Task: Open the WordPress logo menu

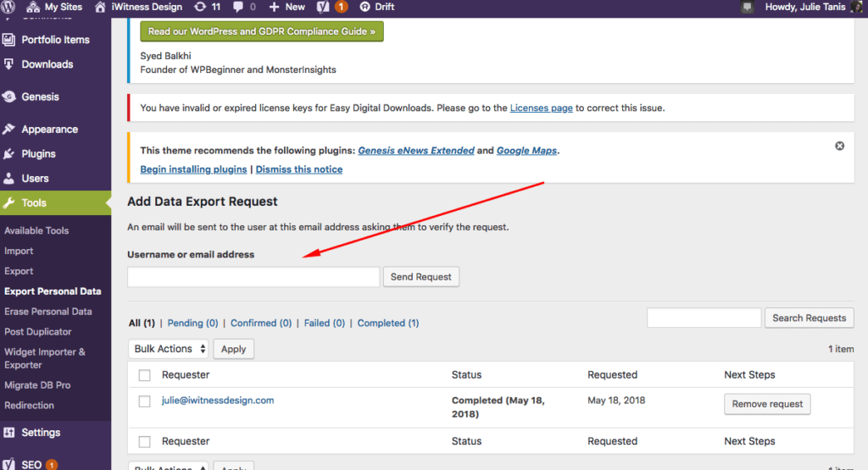Action: (x=8, y=7)
